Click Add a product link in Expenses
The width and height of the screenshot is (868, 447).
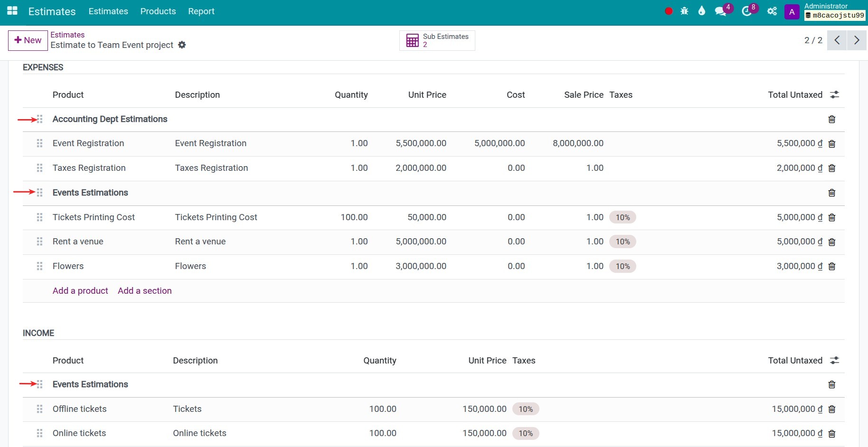[80, 291]
